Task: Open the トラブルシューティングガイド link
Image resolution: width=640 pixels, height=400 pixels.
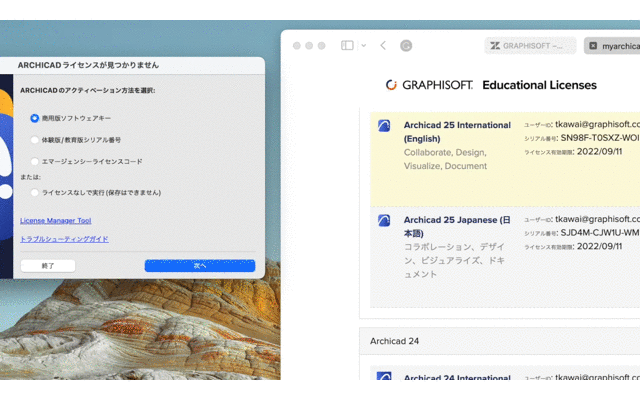Action: pos(64,239)
